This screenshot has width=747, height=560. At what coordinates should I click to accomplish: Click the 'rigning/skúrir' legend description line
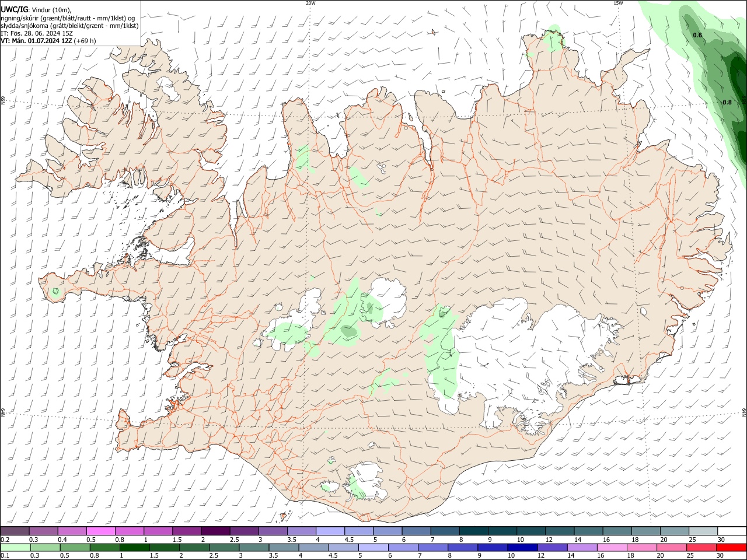(68, 18)
